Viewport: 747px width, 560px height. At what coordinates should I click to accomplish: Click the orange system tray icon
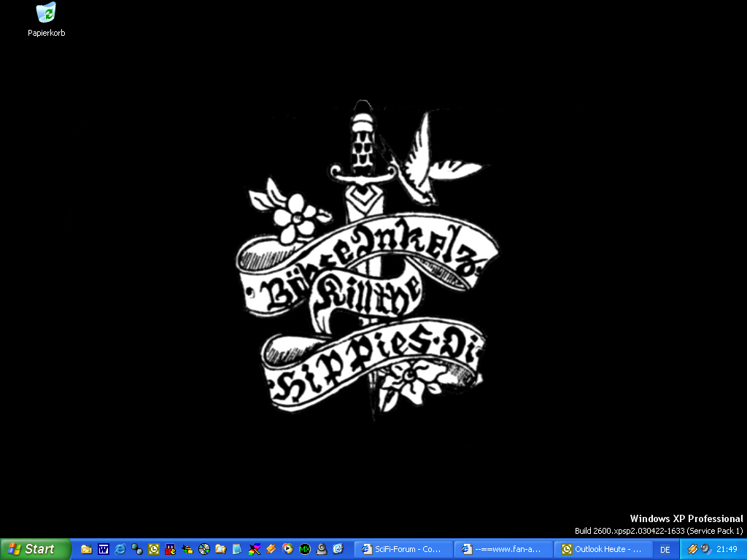pos(692,549)
